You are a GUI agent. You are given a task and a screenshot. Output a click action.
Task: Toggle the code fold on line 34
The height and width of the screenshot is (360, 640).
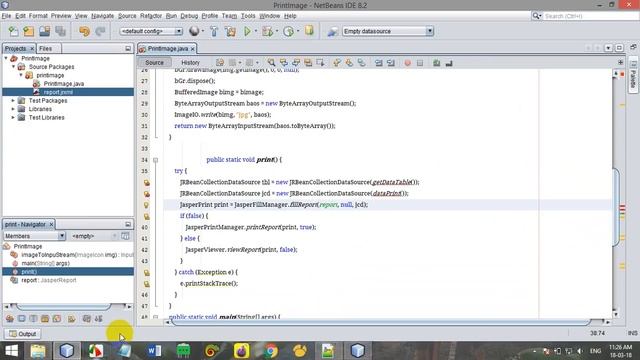click(156, 160)
